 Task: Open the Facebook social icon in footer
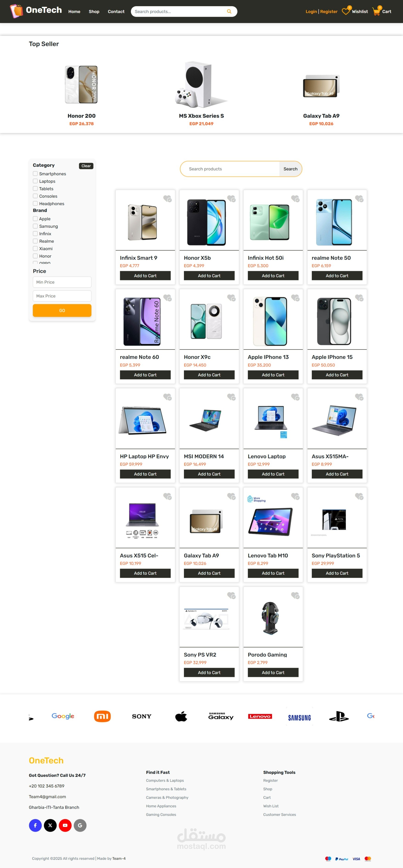(x=35, y=825)
